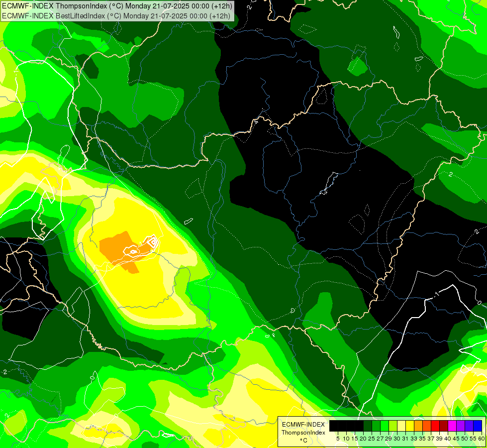Viewport: 487px width, 448px height.
Task: Click the legend tick value '20'
Action: [x=364, y=439]
